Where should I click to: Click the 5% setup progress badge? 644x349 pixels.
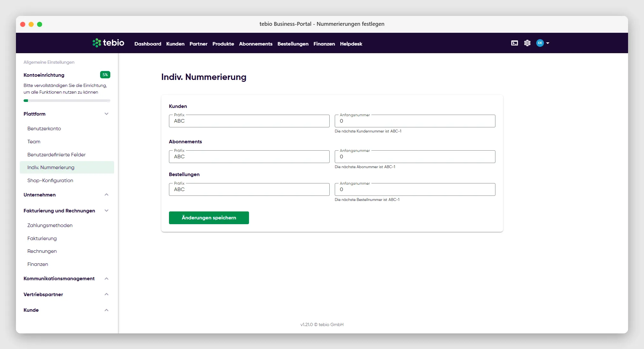pyautogui.click(x=105, y=75)
